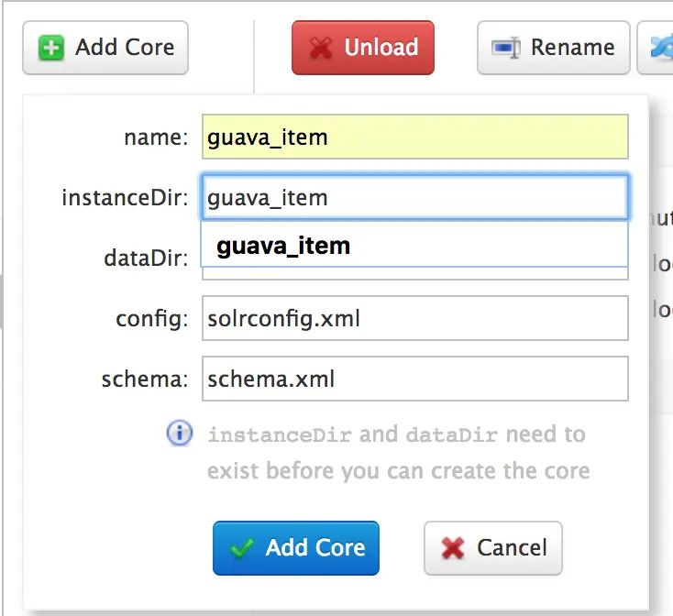The image size is (673, 616).
Task: Click the schema field label
Action: pos(145,379)
